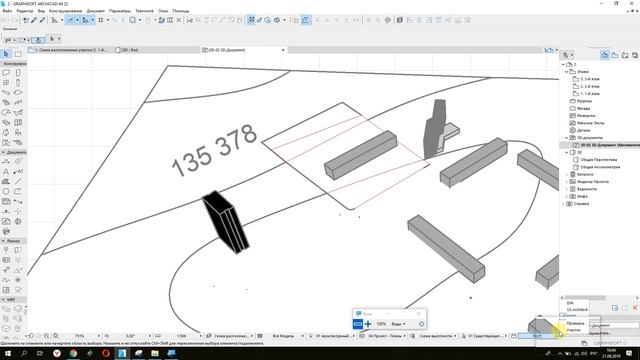The height and width of the screenshot is (360, 640).
Task: Collapse the 3D node in the navigator tree
Action: [x=567, y=152]
